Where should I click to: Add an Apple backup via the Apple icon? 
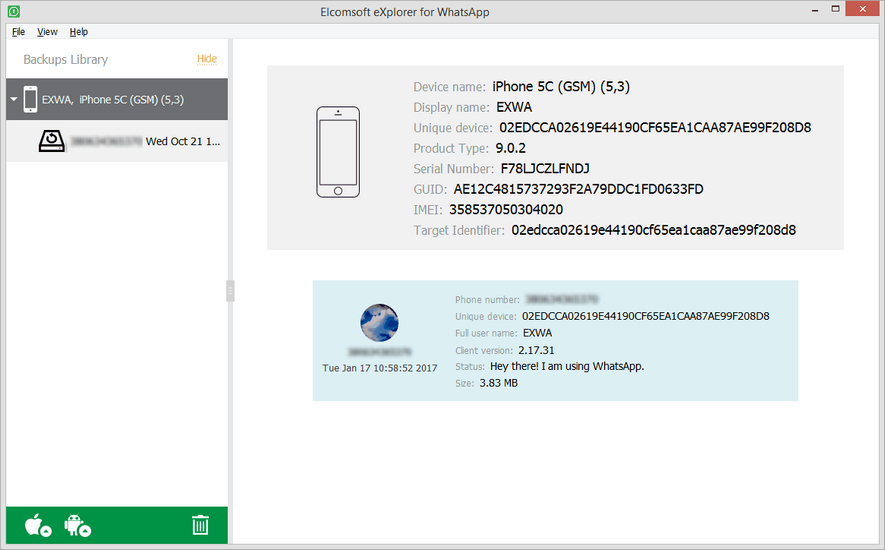coord(38,525)
